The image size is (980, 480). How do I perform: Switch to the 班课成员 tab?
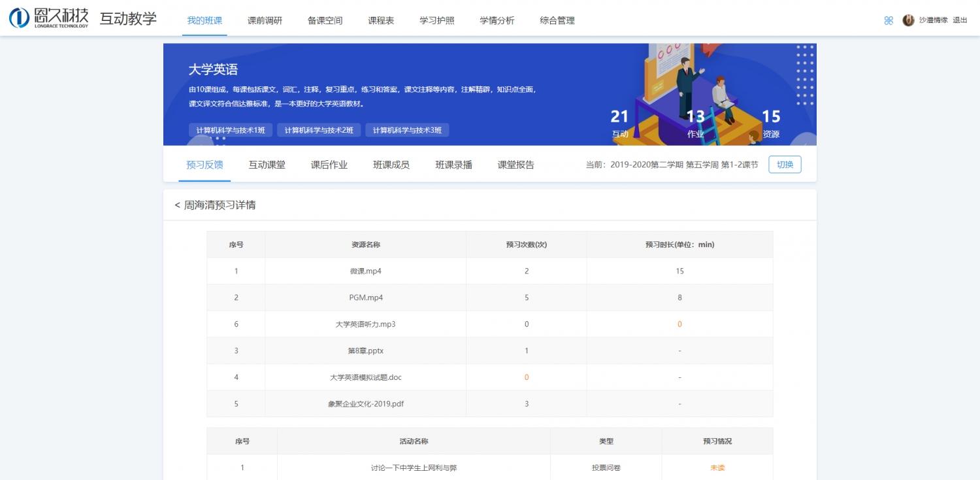point(391,165)
